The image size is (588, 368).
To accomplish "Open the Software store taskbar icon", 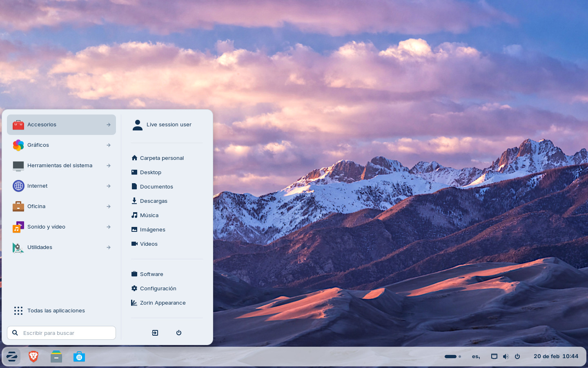I will [79, 357].
